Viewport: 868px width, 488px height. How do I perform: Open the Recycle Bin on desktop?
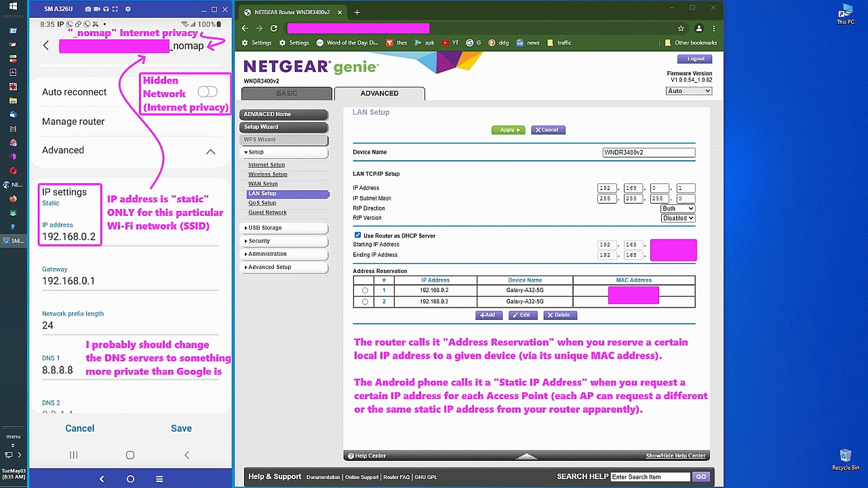coord(846,459)
